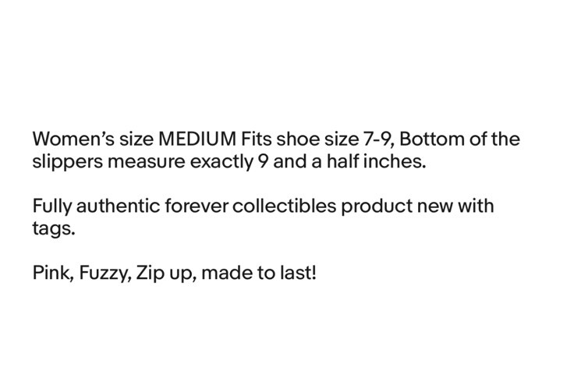Click the word "Pink," in the last line
The width and height of the screenshot is (574, 392).
point(54,273)
